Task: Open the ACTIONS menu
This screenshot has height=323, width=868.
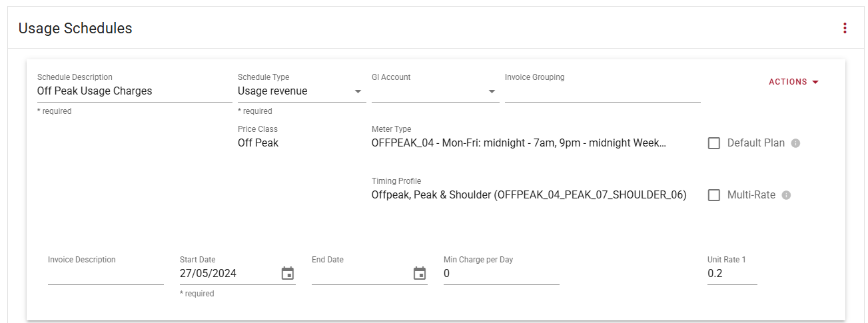Action: pos(793,82)
